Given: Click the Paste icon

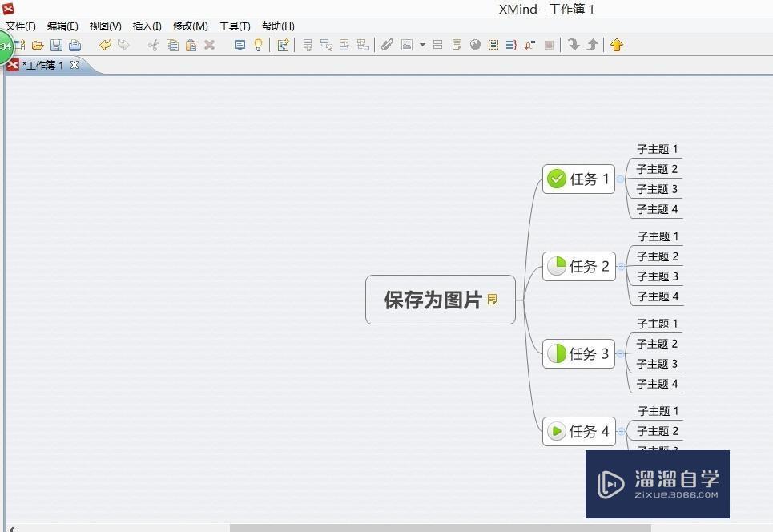Looking at the screenshot, I should (191, 45).
